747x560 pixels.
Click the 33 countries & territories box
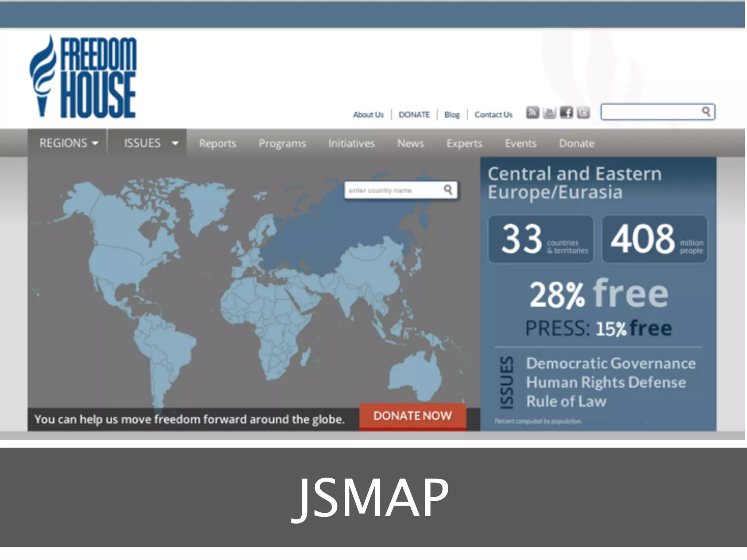[541, 239]
